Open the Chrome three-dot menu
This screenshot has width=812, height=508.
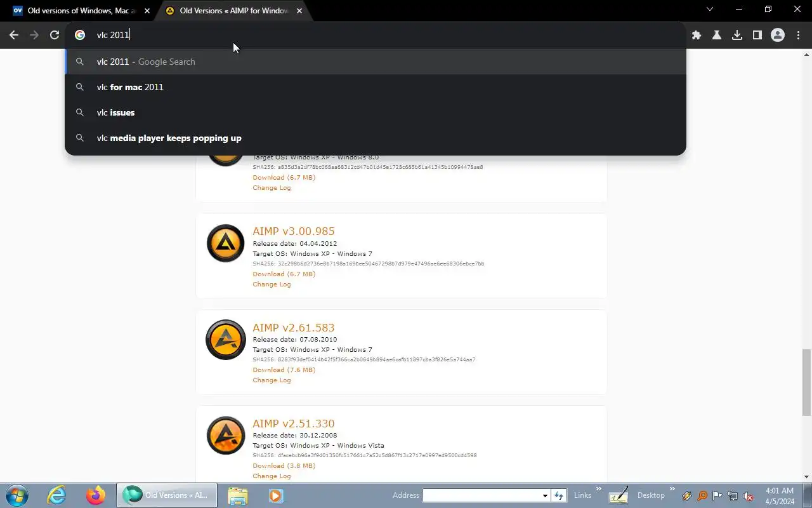(798, 36)
